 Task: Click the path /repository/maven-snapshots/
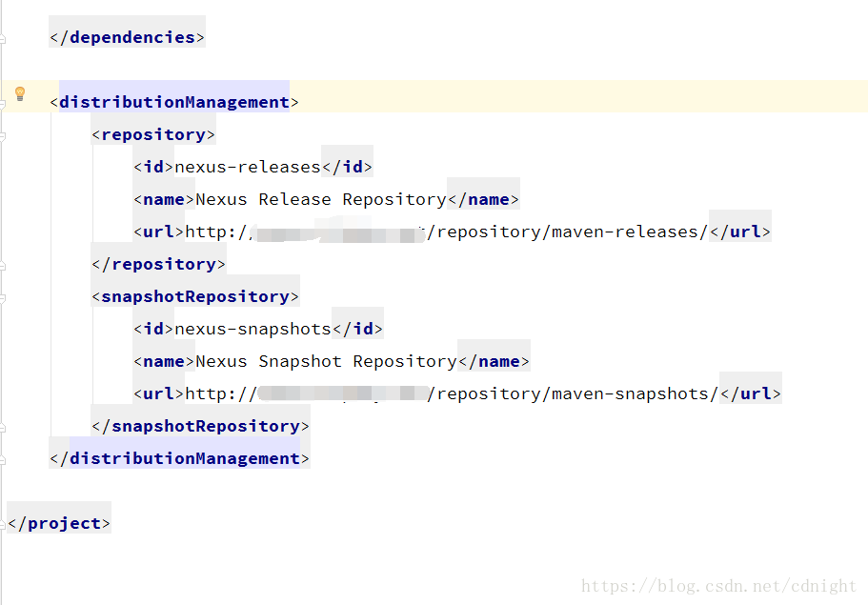point(573,394)
